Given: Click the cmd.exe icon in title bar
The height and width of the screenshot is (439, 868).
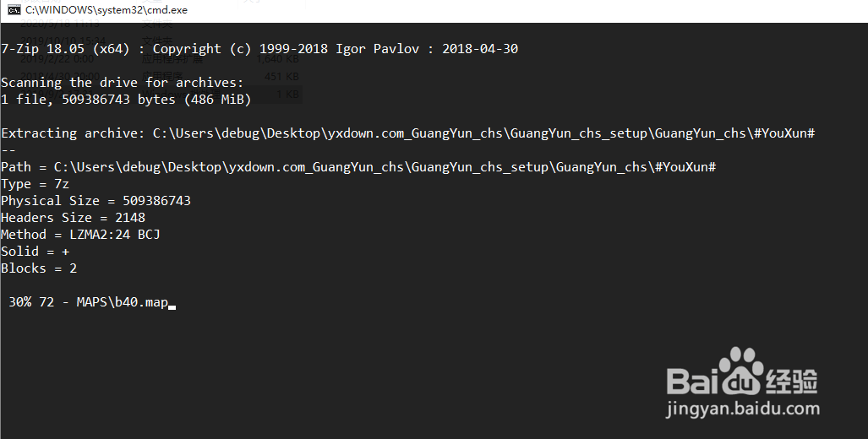Looking at the screenshot, I should coord(14,10).
